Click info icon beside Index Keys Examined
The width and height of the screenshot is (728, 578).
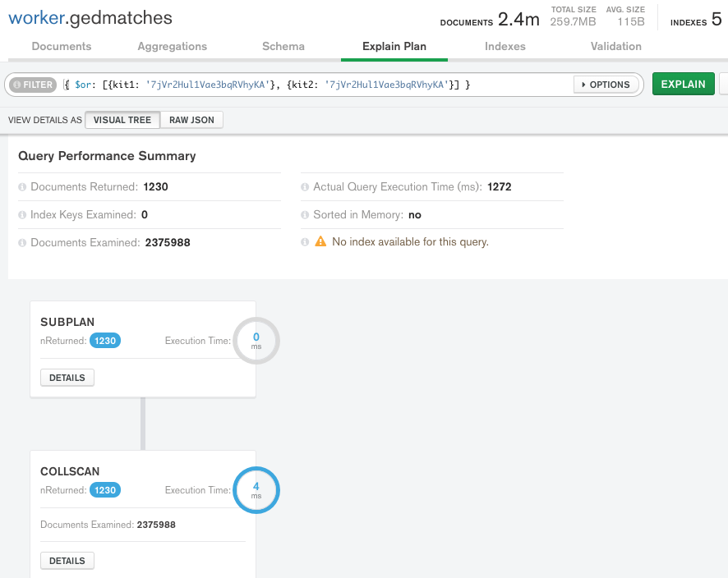pos(22,215)
